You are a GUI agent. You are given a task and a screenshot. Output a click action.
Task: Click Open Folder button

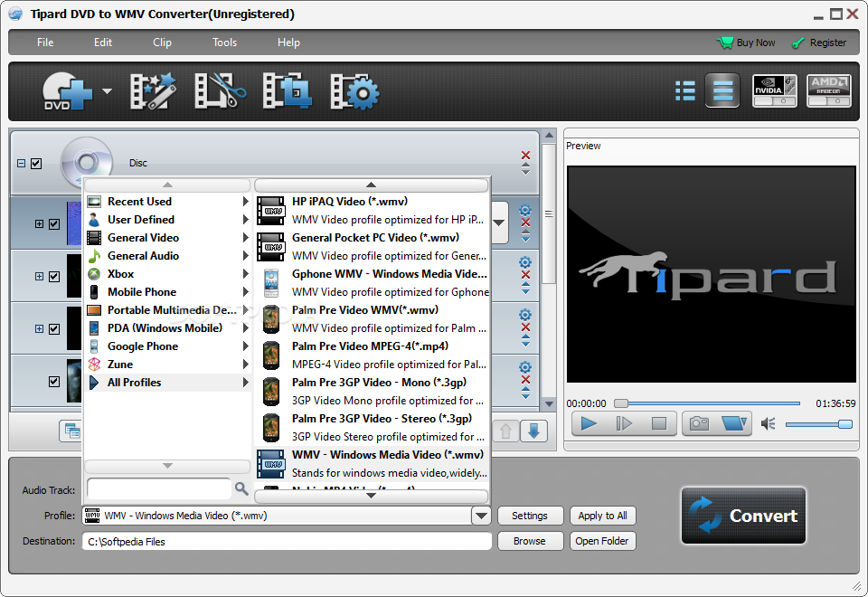603,541
